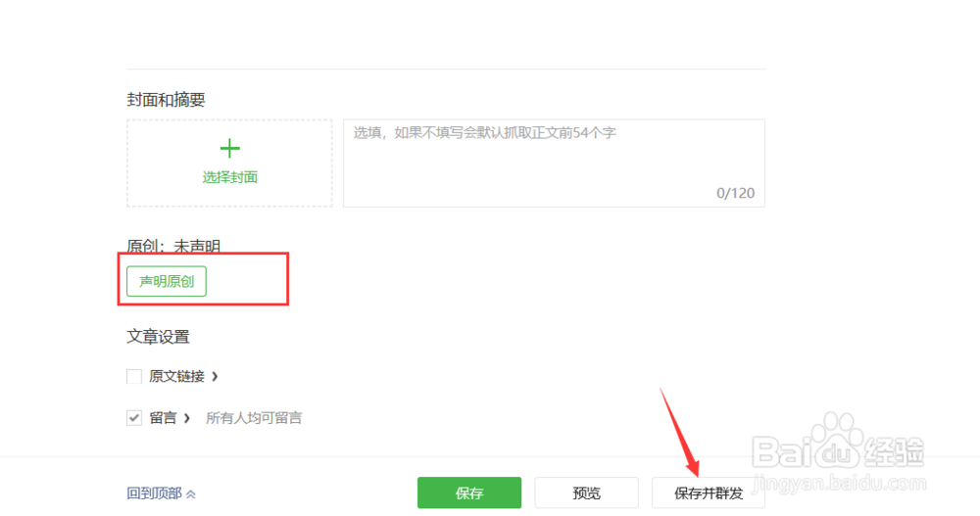Click 保存并群发 button

coord(709,493)
